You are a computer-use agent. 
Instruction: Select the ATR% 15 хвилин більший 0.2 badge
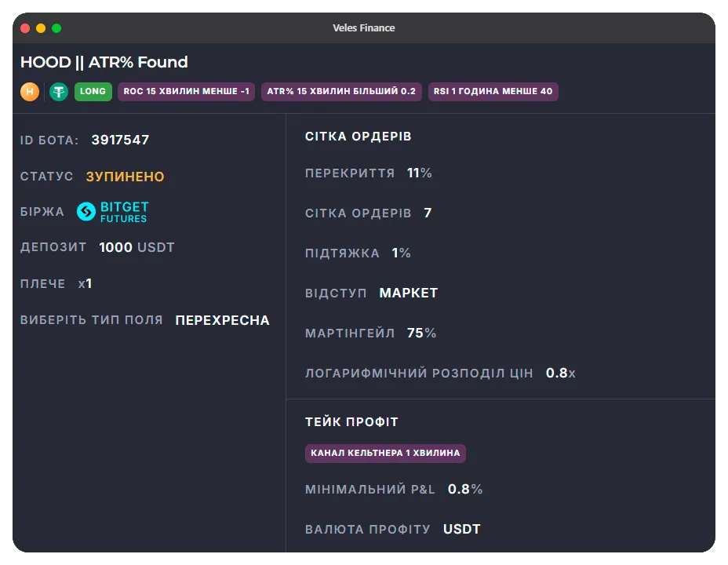click(341, 92)
